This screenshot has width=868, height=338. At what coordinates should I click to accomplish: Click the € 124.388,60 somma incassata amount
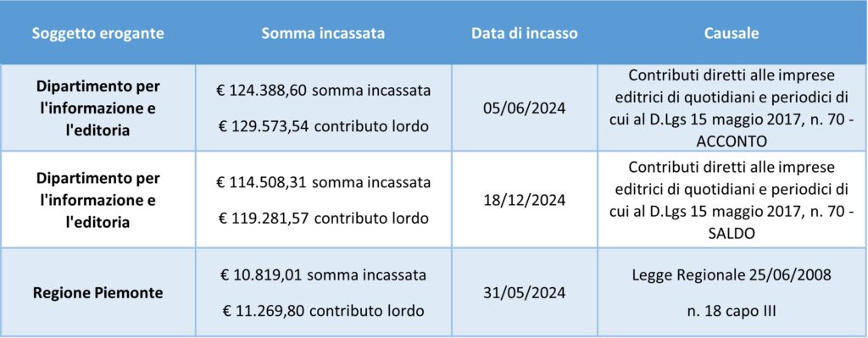click(x=323, y=91)
